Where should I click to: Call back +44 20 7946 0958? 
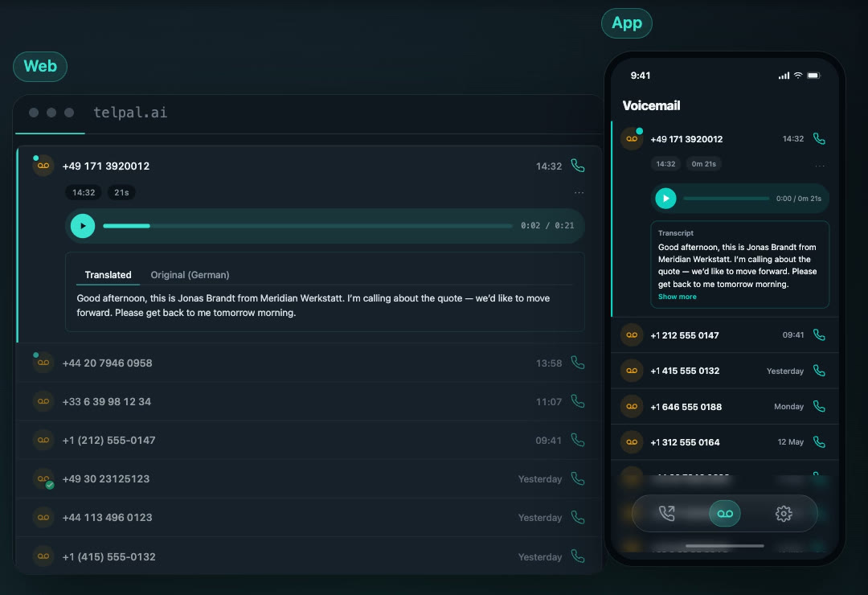click(x=577, y=363)
